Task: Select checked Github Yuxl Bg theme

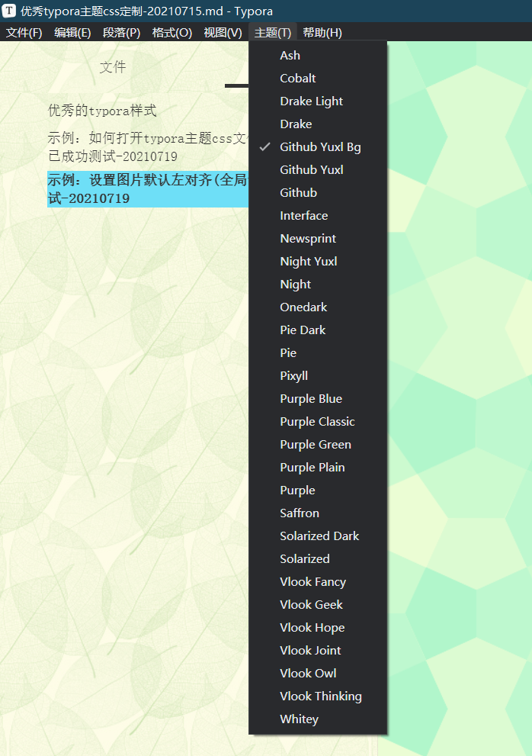Action: click(x=318, y=147)
